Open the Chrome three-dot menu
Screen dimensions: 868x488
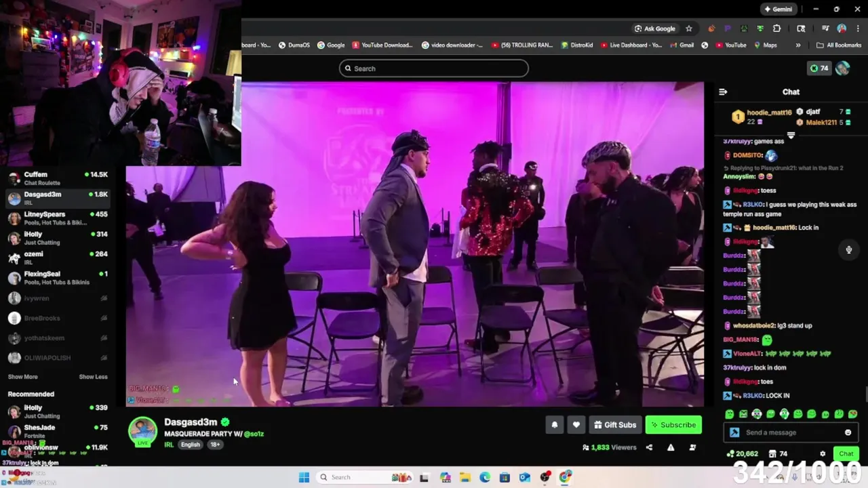[858, 28]
